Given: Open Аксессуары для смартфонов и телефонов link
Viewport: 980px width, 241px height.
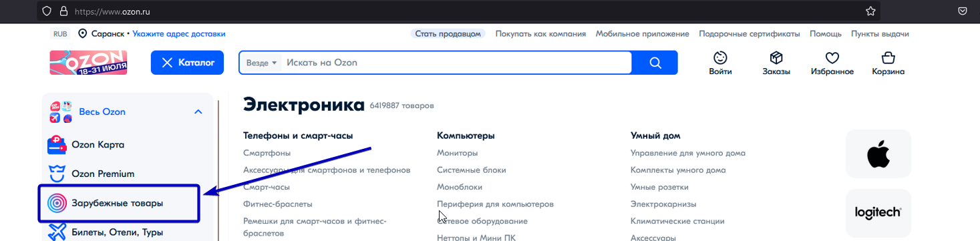Looking at the screenshot, I should point(327,170).
